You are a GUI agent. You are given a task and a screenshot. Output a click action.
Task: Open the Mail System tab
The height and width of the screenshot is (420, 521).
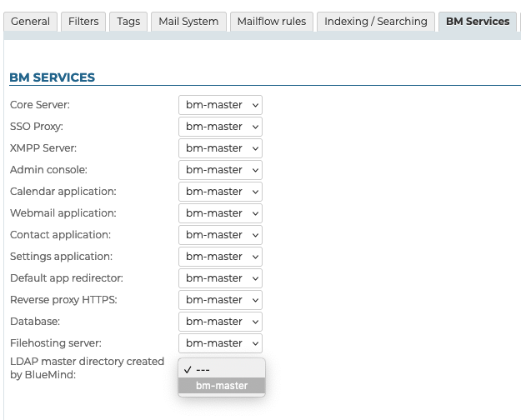click(188, 22)
